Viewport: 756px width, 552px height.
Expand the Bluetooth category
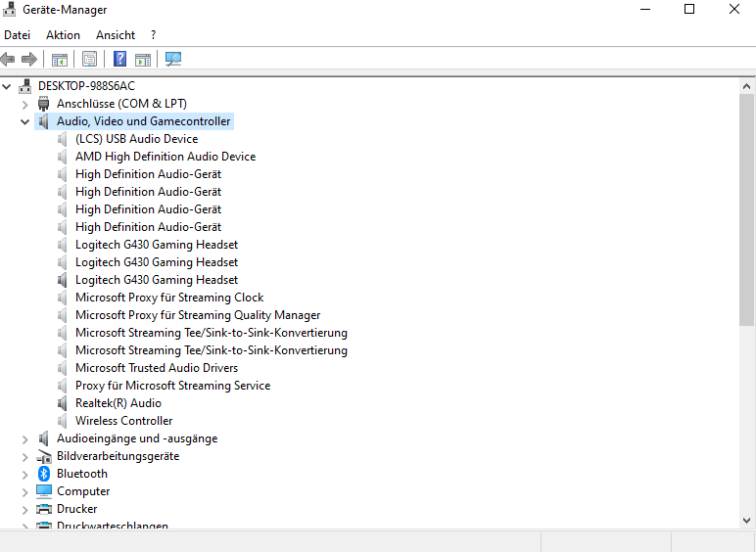[25, 475]
